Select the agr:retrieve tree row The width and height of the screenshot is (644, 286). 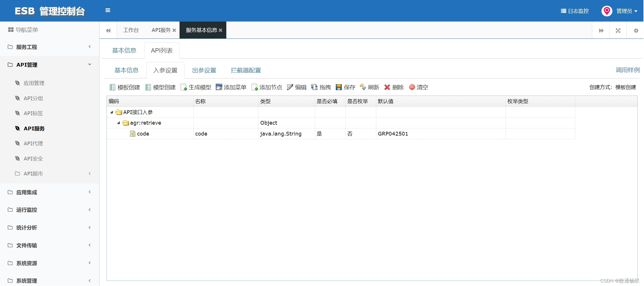pyautogui.click(x=341, y=123)
